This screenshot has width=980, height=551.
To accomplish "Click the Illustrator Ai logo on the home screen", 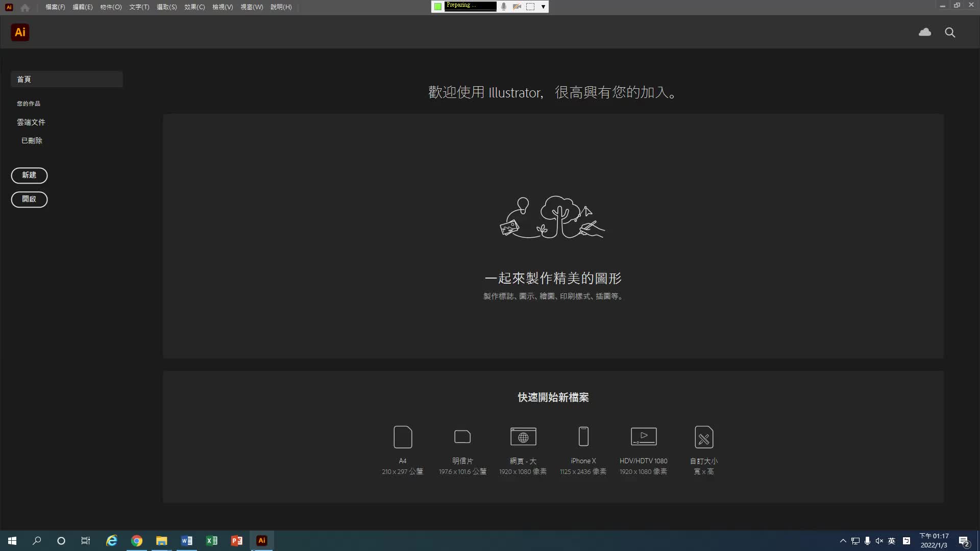I will [x=20, y=32].
